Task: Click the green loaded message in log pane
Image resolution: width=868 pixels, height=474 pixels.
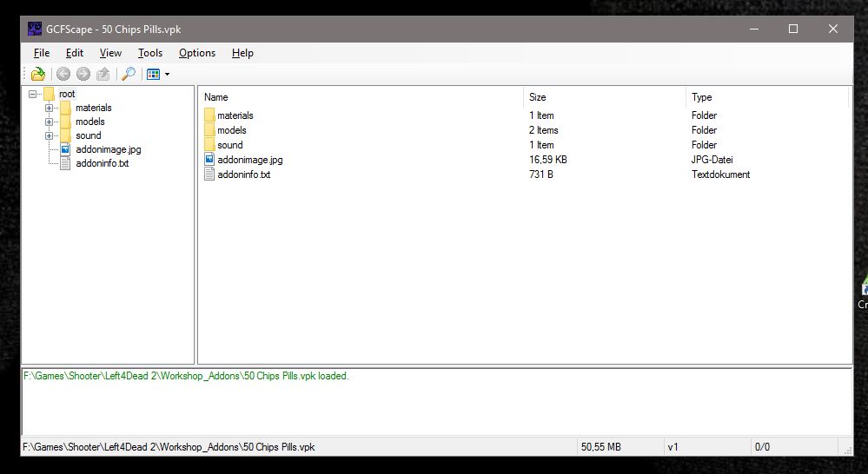Action: click(186, 376)
